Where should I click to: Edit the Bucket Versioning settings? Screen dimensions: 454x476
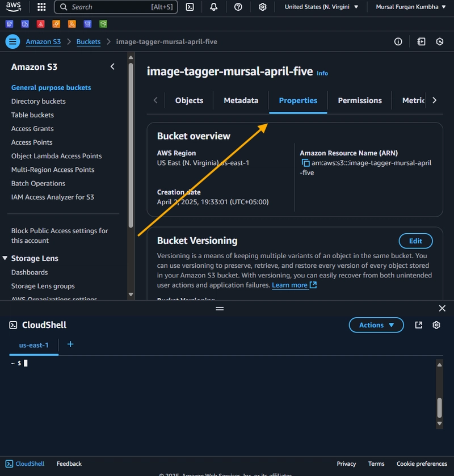pos(415,241)
